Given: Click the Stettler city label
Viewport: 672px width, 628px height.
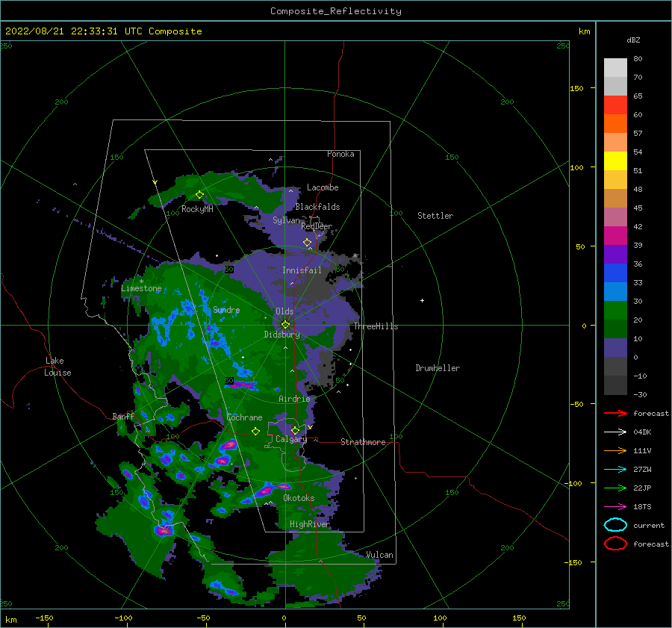Looking at the screenshot, I should (435, 216).
